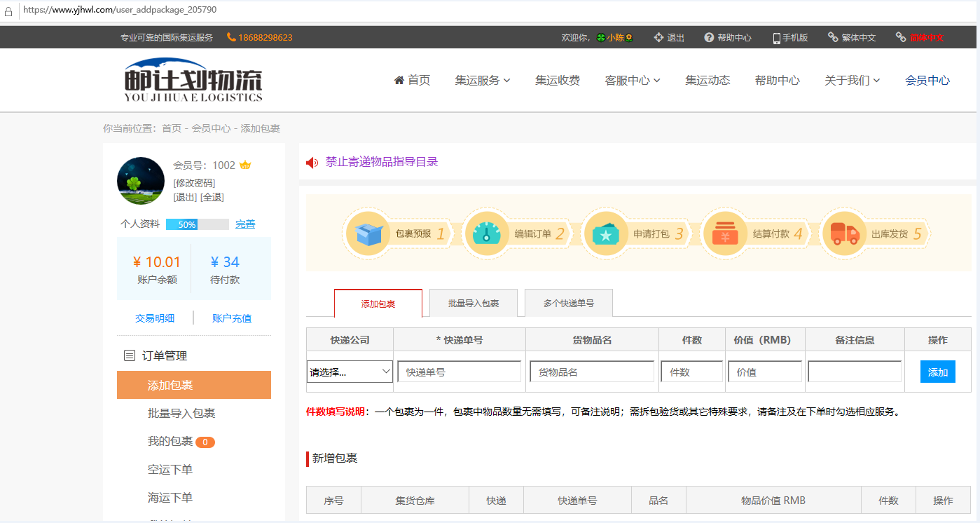Expand the 客服中心 menu
This screenshot has height=523, width=980.
tap(633, 80)
